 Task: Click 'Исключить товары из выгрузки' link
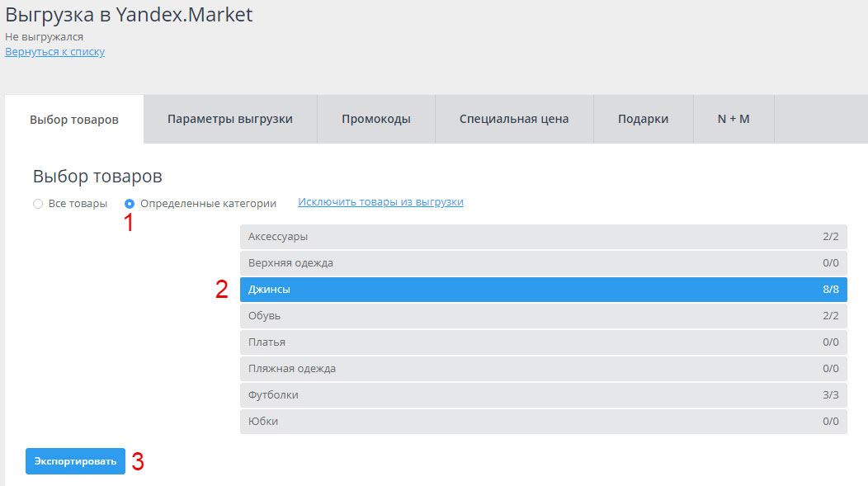[x=381, y=202]
